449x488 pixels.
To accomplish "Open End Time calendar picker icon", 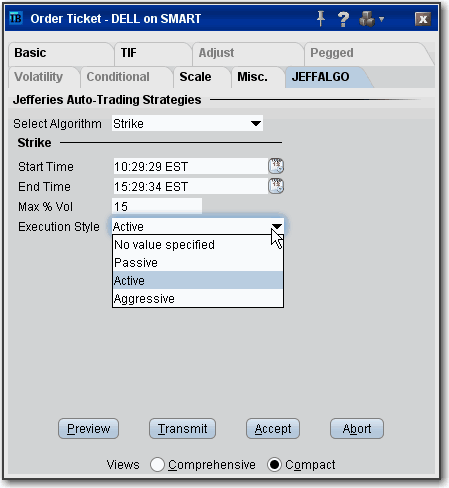I will (x=276, y=186).
